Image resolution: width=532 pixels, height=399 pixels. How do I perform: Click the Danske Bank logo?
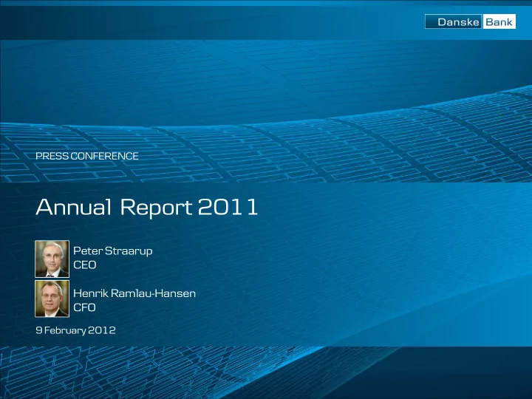click(x=470, y=21)
